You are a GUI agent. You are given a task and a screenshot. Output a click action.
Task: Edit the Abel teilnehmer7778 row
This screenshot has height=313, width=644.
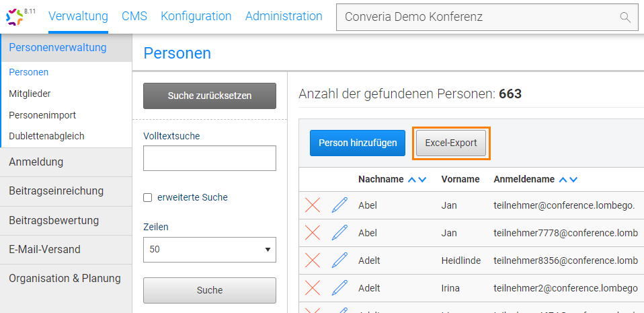(x=339, y=233)
